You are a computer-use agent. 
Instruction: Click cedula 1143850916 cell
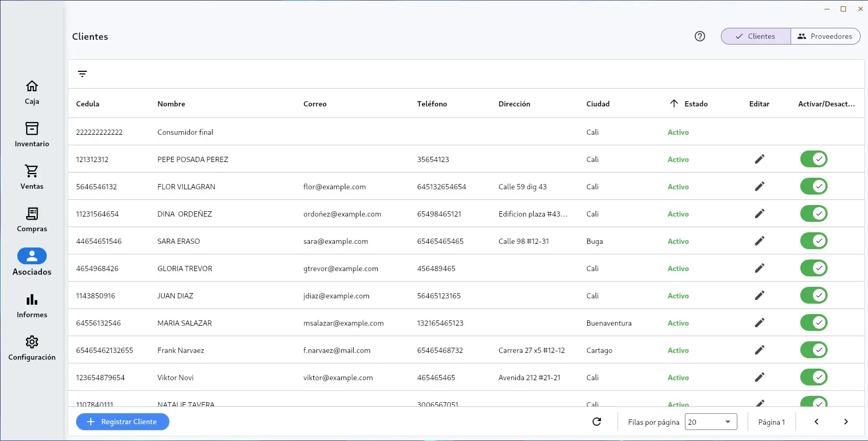tap(96, 296)
